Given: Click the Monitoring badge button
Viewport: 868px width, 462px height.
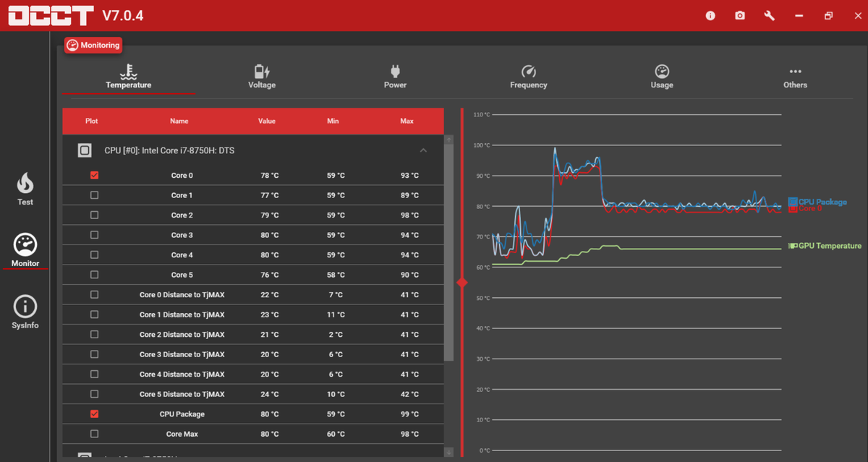Looking at the screenshot, I should pos(93,45).
